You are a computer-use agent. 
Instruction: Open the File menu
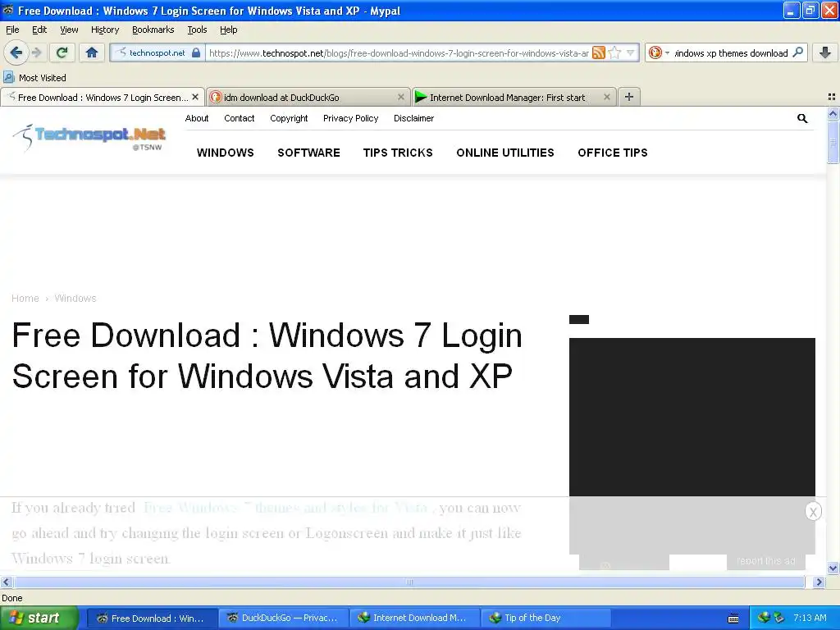[x=12, y=30]
